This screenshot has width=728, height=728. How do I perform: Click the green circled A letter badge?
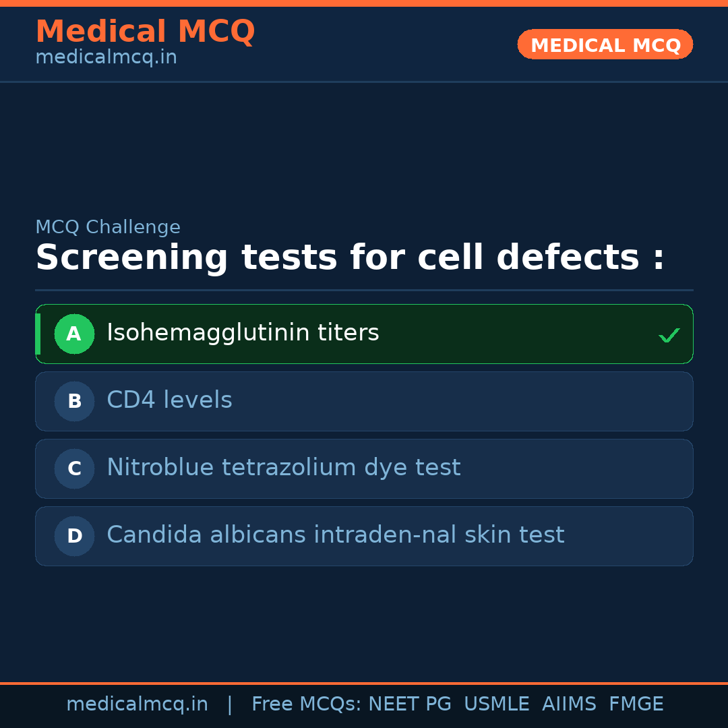point(74,334)
